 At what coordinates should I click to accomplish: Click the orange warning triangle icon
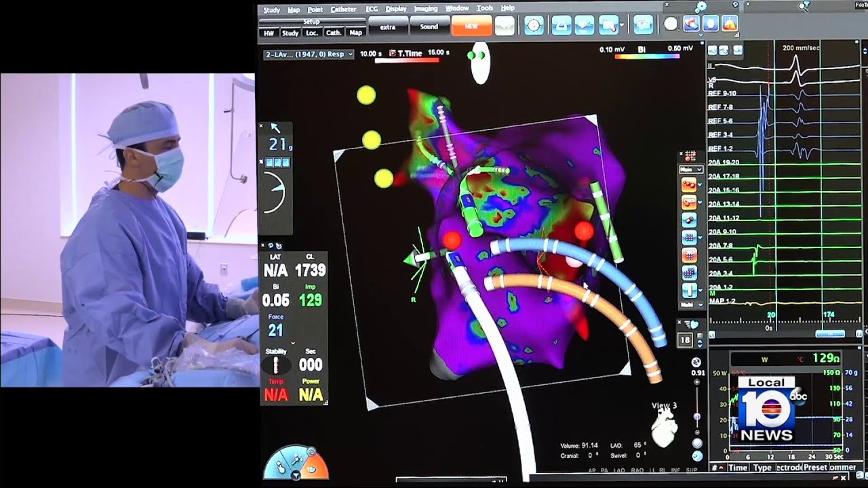tap(730, 24)
